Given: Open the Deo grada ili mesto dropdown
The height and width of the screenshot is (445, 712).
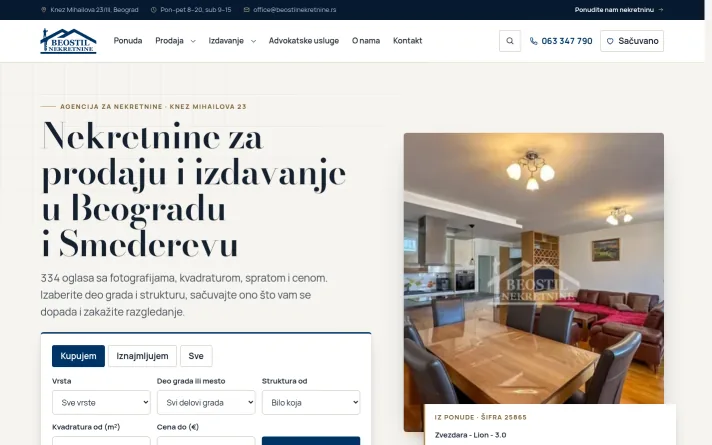Looking at the screenshot, I should pos(206,402).
